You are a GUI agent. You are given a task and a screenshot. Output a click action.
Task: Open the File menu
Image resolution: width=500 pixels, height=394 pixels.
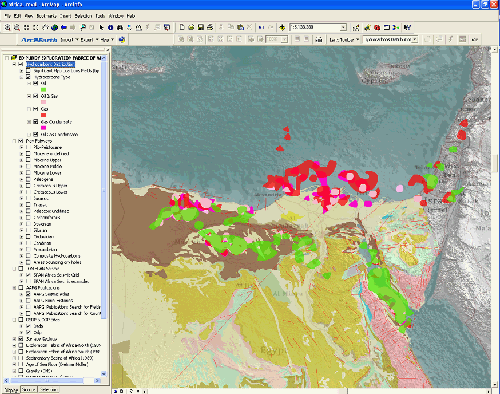[7, 16]
